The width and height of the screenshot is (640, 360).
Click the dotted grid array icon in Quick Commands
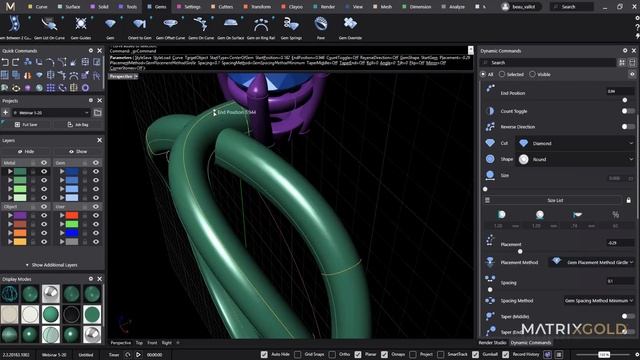(51, 88)
